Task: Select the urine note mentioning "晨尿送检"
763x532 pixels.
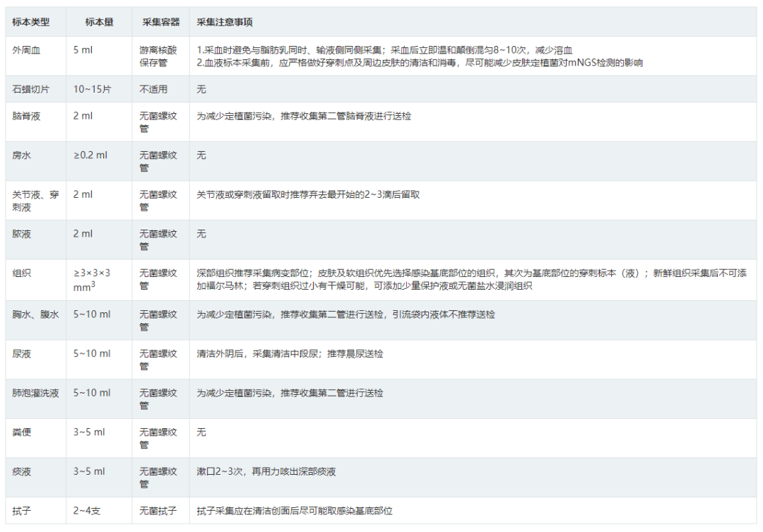Action: tap(290, 353)
